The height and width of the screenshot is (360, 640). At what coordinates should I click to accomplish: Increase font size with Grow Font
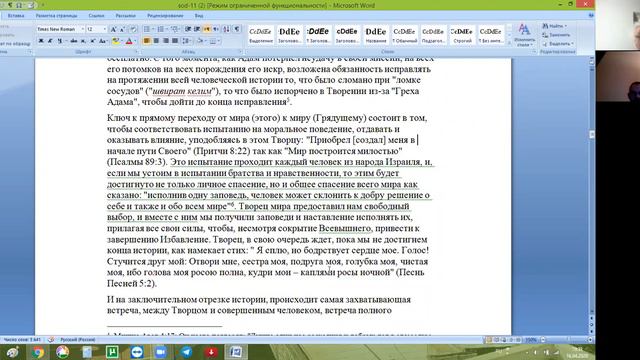[113, 29]
